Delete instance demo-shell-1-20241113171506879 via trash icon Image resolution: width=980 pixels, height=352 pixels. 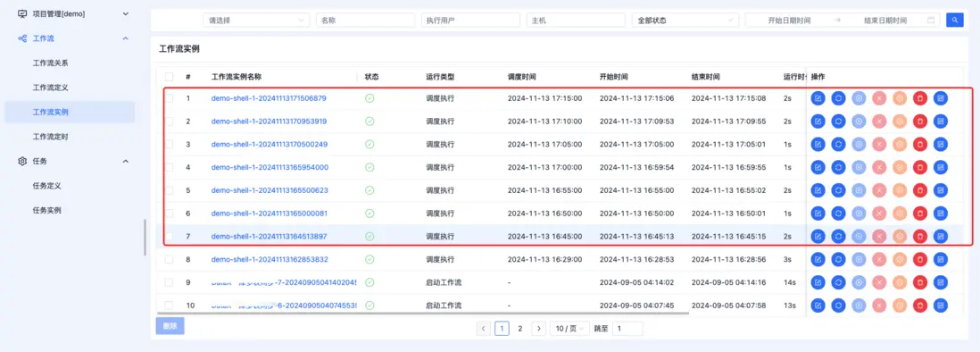click(x=920, y=98)
